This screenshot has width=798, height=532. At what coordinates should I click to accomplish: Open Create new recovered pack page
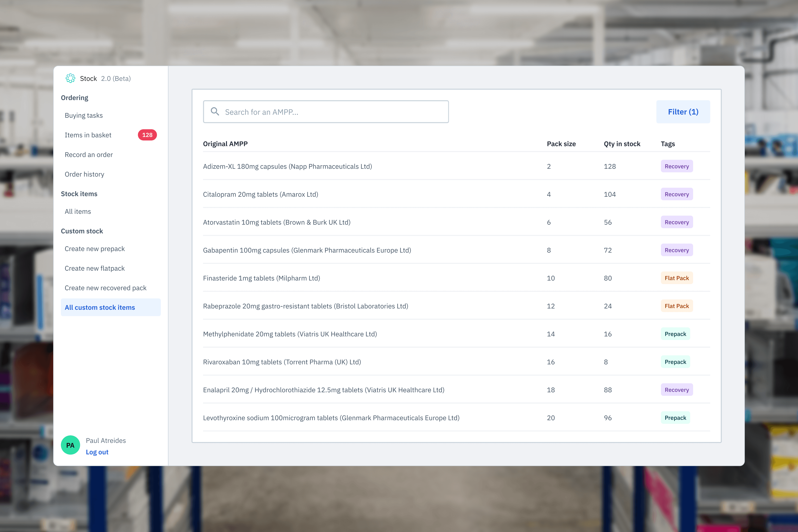[x=106, y=288]
